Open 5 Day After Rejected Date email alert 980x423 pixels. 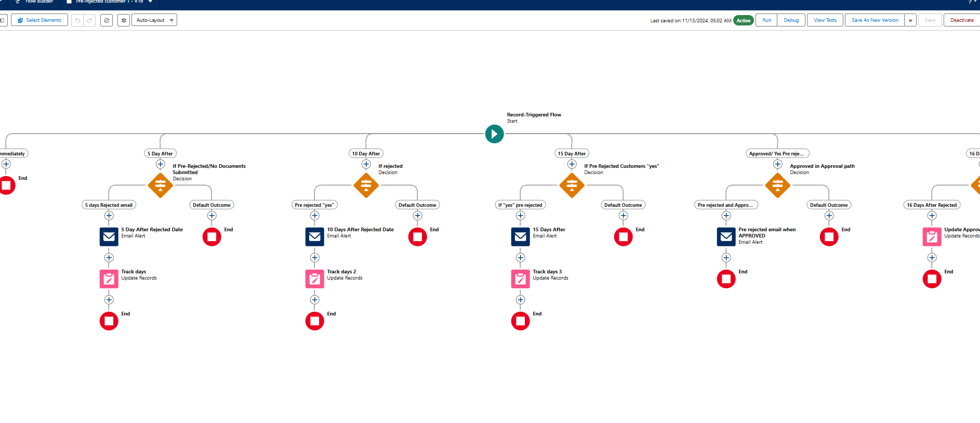[109, 237]
